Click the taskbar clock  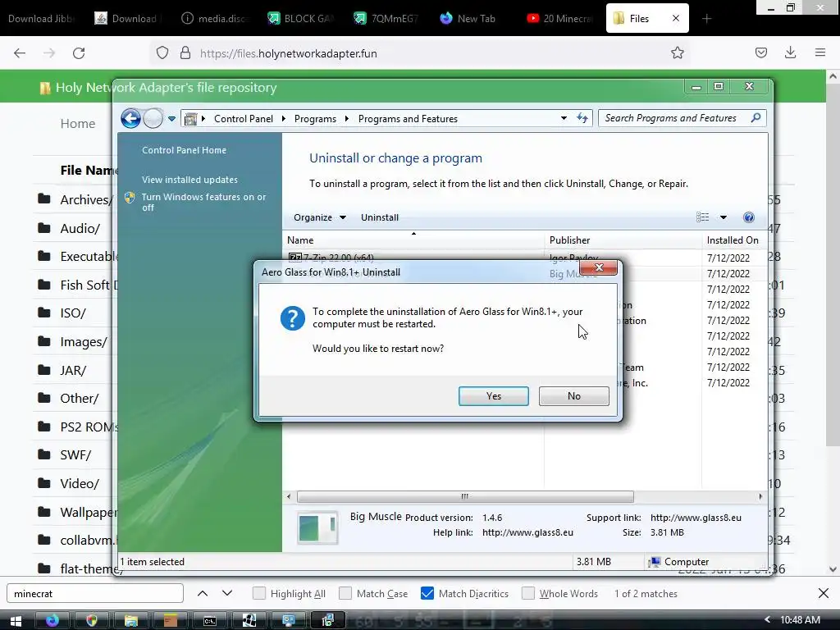tap(800, 620)
